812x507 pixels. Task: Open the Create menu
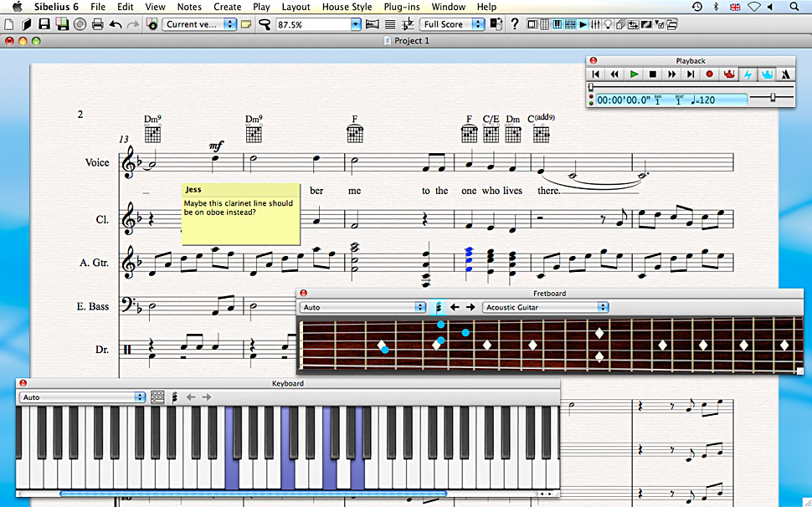(228, 7)
